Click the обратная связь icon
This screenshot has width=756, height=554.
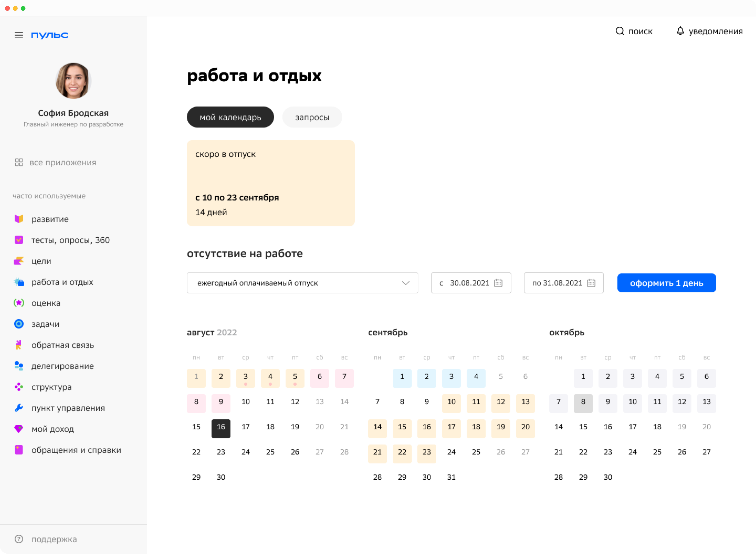(19, 345)
